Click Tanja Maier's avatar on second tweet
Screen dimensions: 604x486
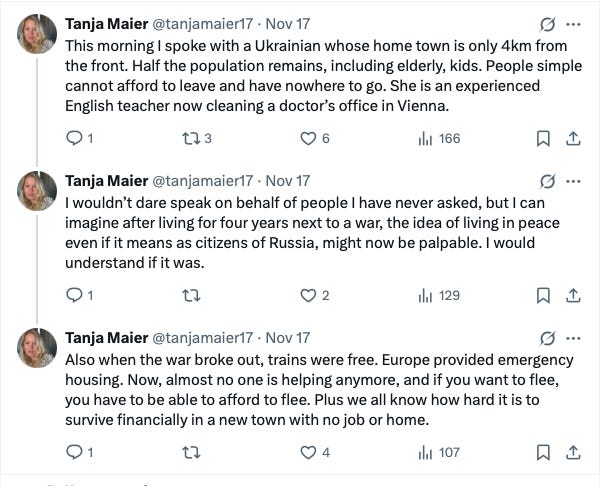[38, 190]
